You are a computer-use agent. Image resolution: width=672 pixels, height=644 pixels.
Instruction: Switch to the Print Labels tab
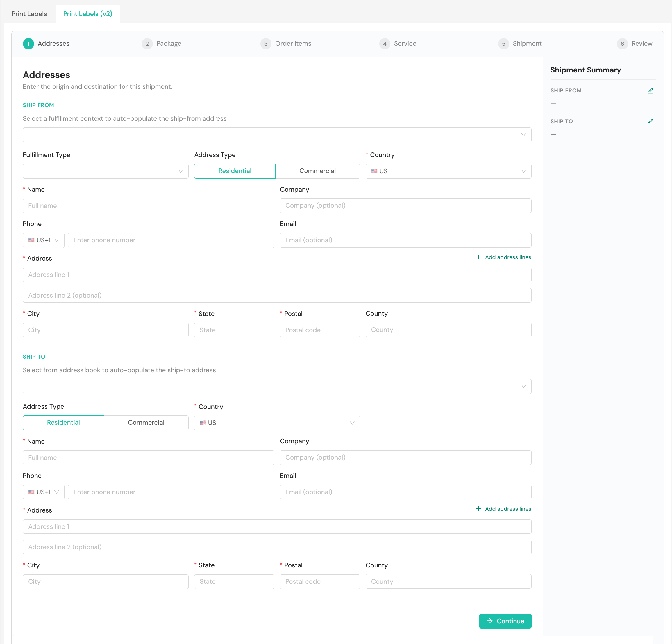coord(29,14)
